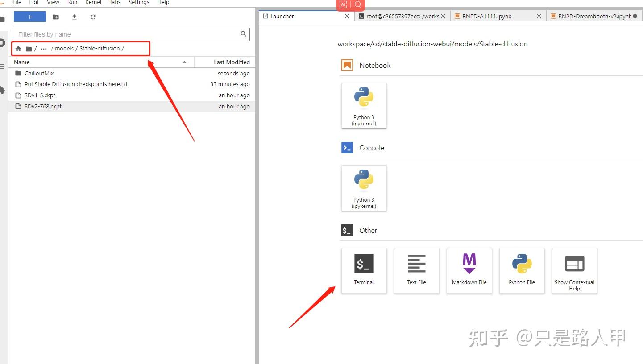Open Show Contextual Help
Screen dimensions: 643x364
pyautogui.click(x=575, y=271)
